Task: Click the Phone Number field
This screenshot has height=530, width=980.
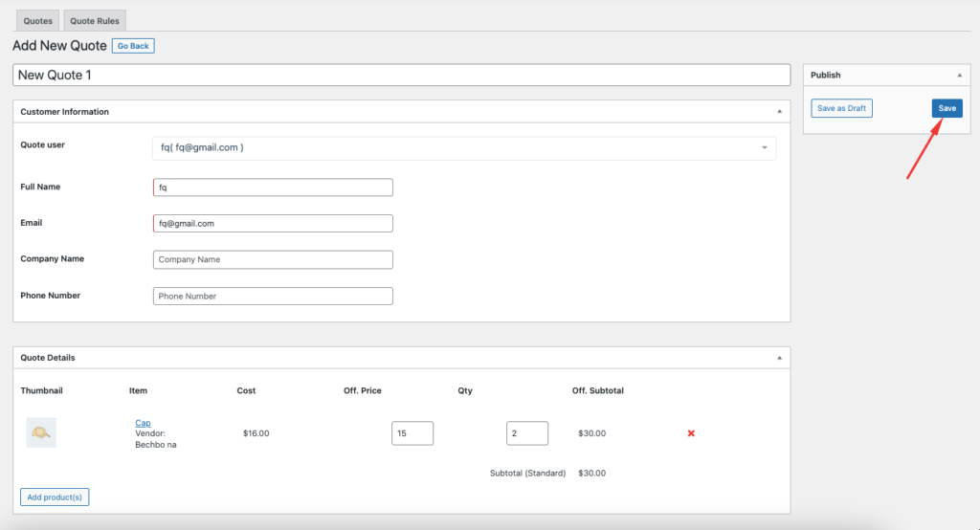Action: tap(273, 296)
